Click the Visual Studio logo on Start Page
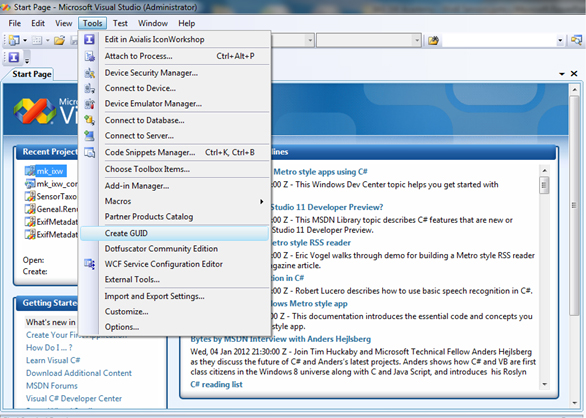Viewport: 586px width, 418px height. coord(34,111)
